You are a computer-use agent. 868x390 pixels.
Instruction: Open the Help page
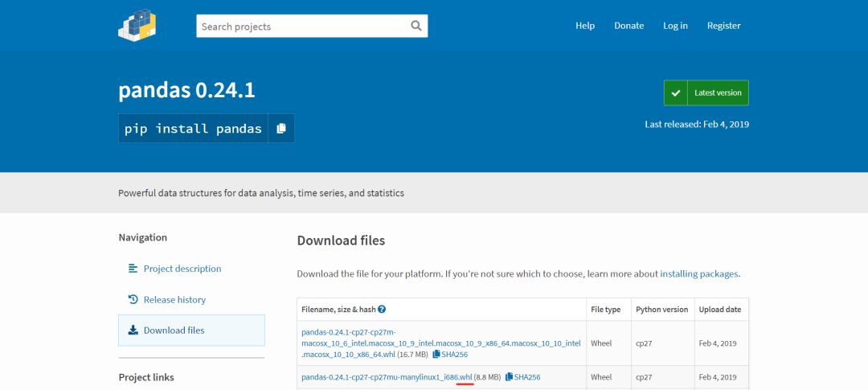point(585,26)
